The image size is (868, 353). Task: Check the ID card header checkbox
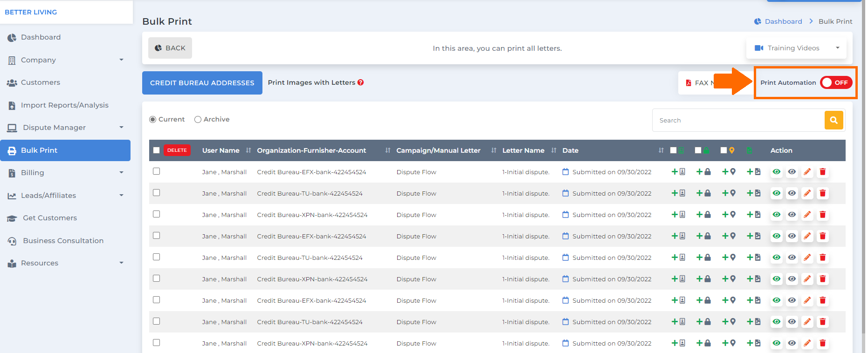click(x=674, y=150)
